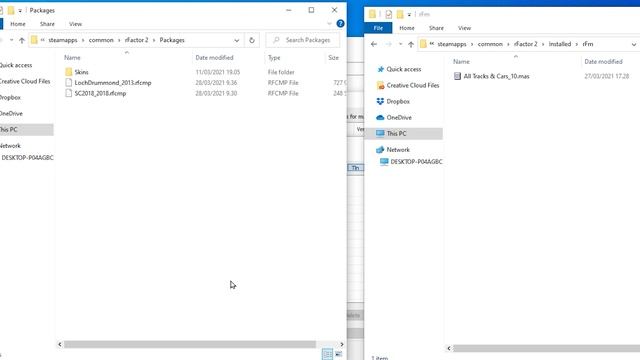Click Packages horizontal scrollbar thumb
The image size is (640, 360).
pos(190,344)
